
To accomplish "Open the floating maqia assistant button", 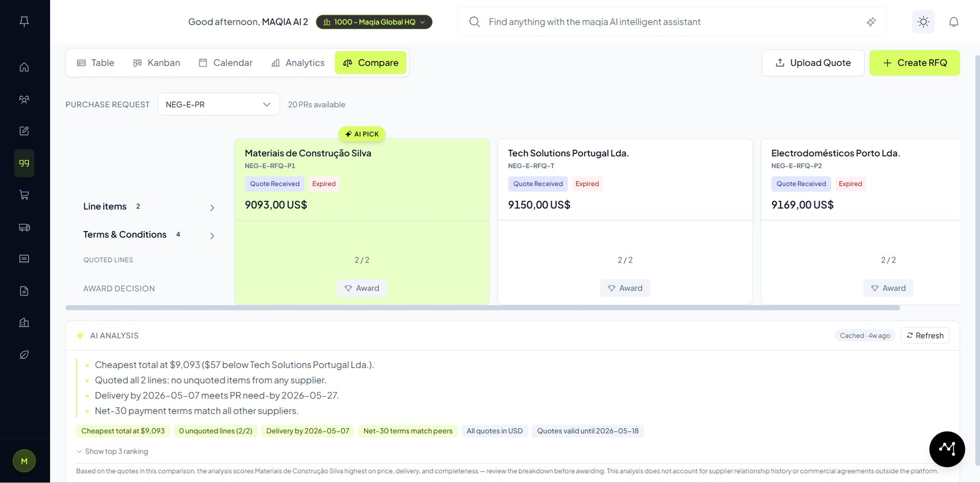I will tap(947, 449).
